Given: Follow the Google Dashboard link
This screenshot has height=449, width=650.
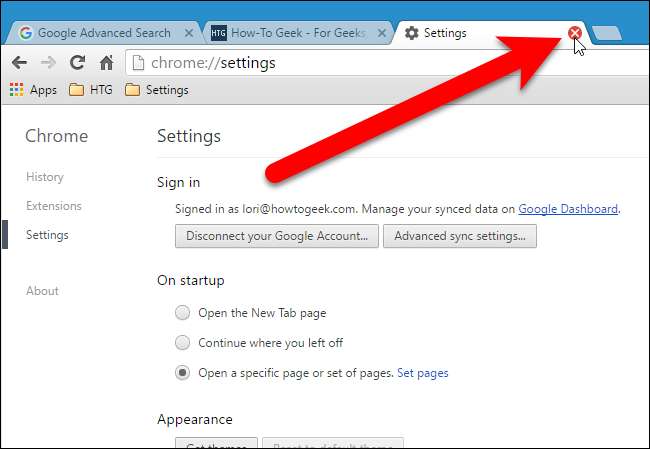Looking at the screenshot, I should point(568,209).
